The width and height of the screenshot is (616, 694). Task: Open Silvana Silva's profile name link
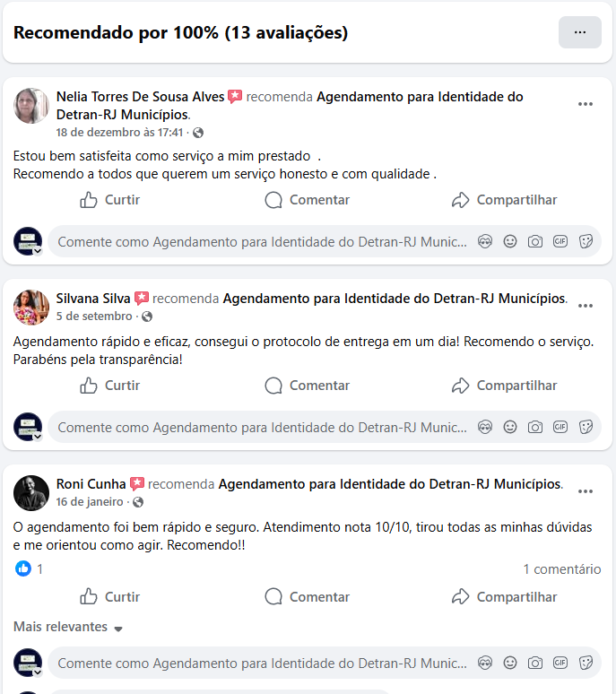93,299
